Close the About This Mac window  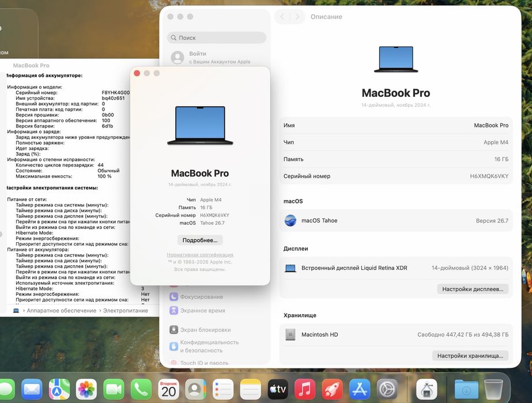click(x=137, y=73)
